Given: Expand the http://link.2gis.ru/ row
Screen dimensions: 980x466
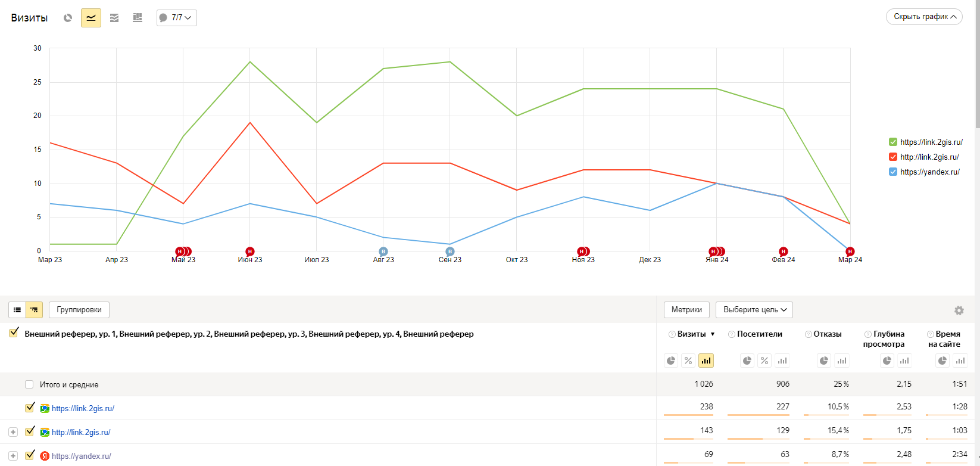Looking at the screenshot, I should [13, 432].
